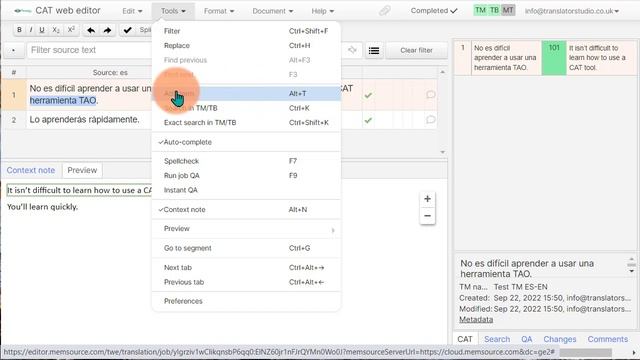Click the bottom horizontal scrollbar thumb
Image resolution: width=640 pixels, height=360 pixels.
click(585, 352)
